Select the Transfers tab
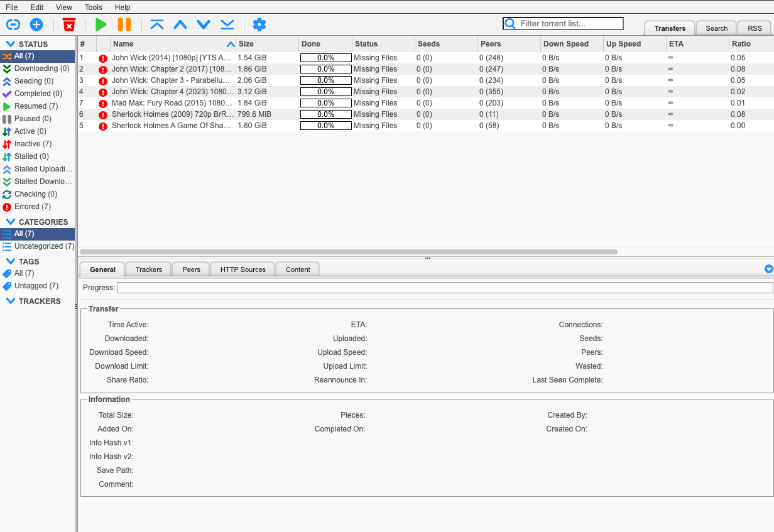Viewport: 774px width, 532px height. [x=670, y=28]
